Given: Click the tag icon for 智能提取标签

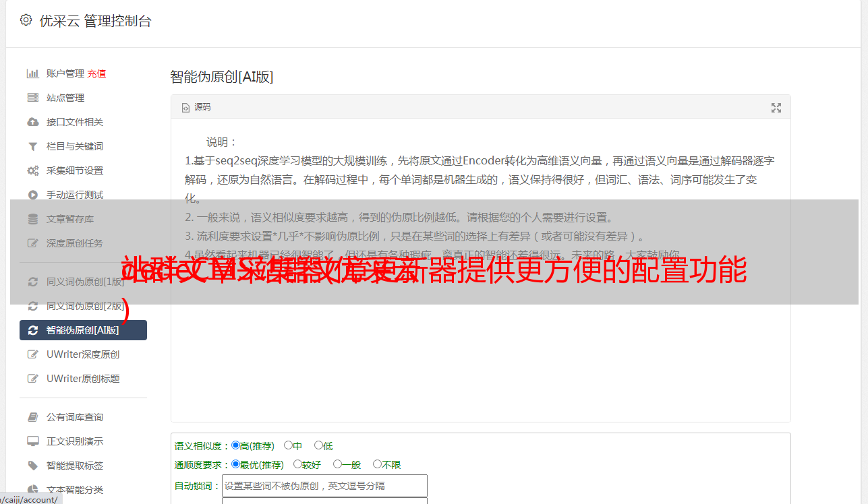Looking at the screenshot, I should click(32, 466).
